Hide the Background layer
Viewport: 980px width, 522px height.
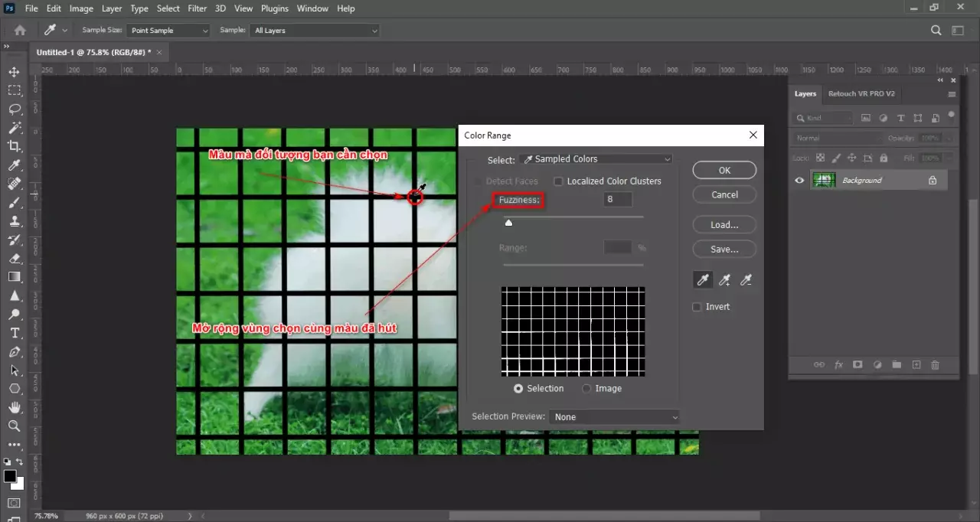point(799,180)
